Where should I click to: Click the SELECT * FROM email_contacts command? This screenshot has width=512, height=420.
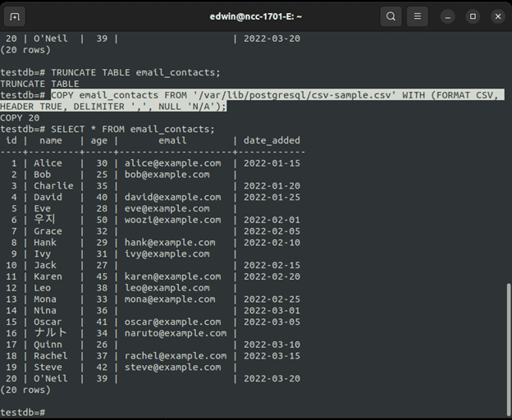coord(133,129)
